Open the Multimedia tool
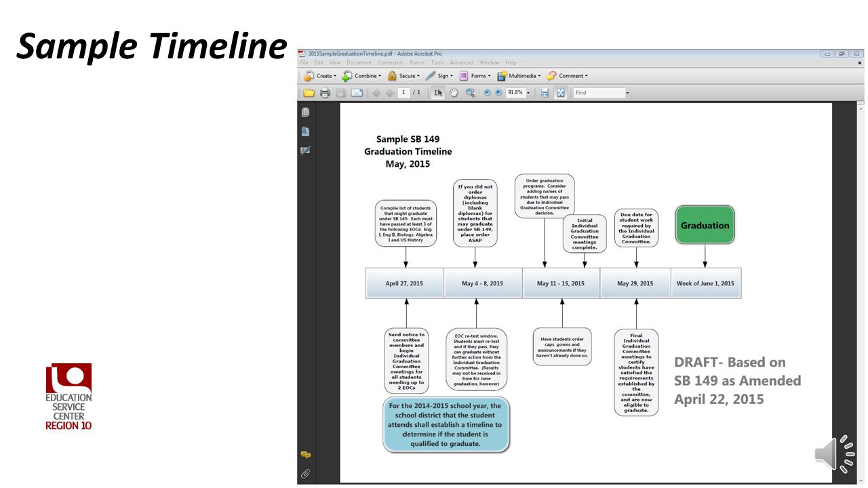Image resolution: width=868 pixels, height=488 pixels. tap(519, 76)
